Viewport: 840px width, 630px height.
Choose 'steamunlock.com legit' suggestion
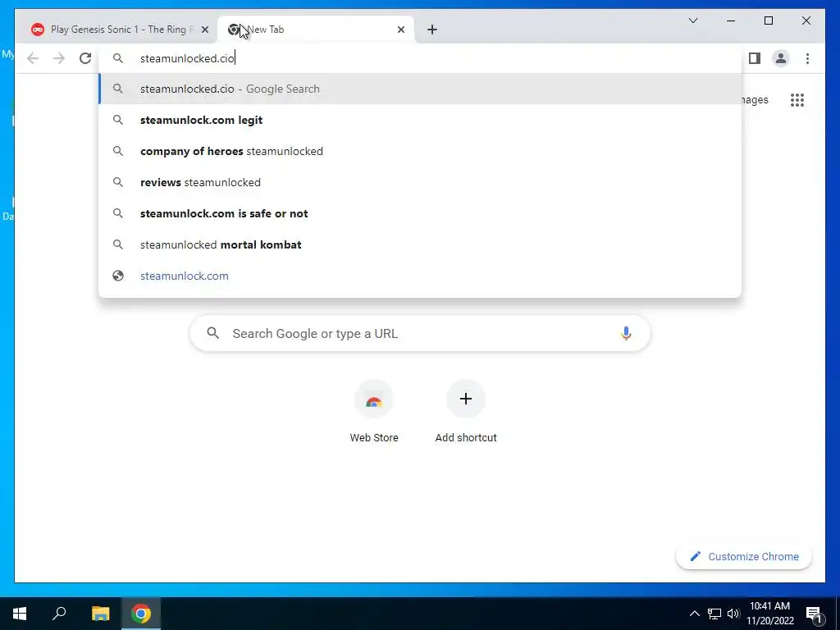[420, 120]
